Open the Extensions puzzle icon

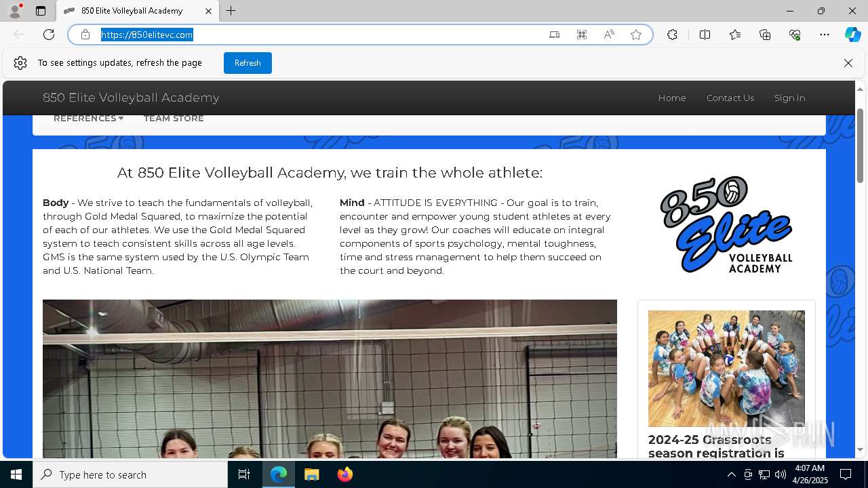[672, 35]
